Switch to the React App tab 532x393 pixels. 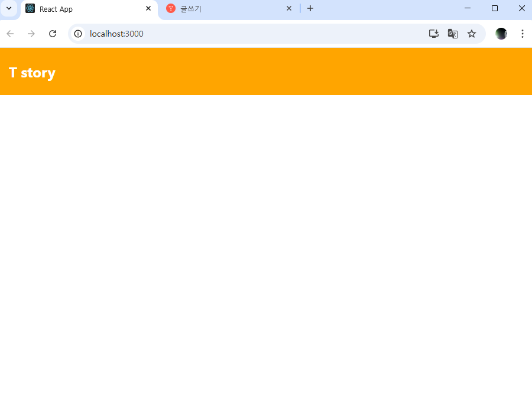[x=89, y=9]
